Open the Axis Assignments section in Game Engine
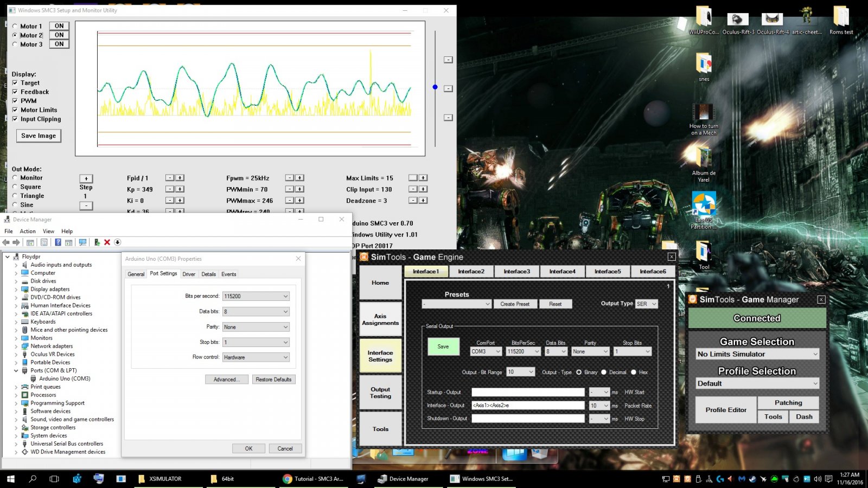The image size is (868, 488). pyautogui.click(x=380, y=319)
